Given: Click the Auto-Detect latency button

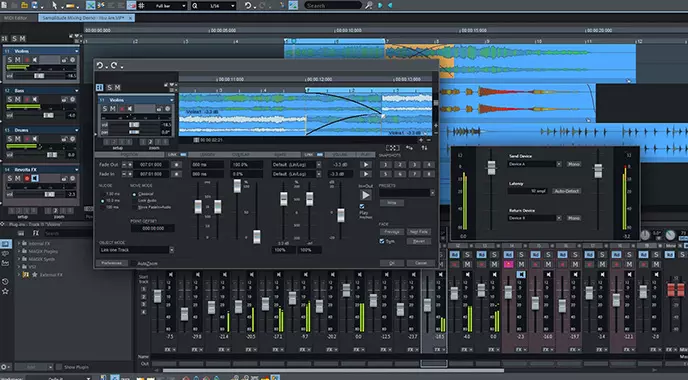Looking at the screenshot, I should pos(566,191).
